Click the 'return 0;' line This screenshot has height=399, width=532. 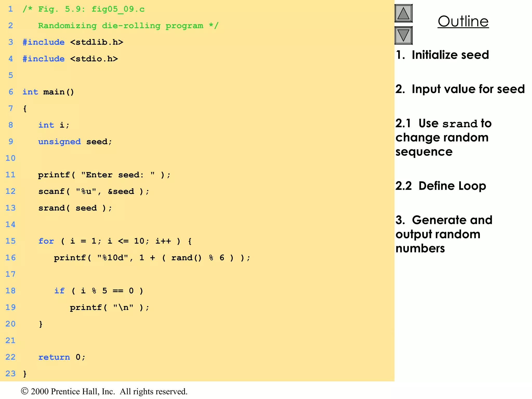pyautogui.click(x=62, y=357)
